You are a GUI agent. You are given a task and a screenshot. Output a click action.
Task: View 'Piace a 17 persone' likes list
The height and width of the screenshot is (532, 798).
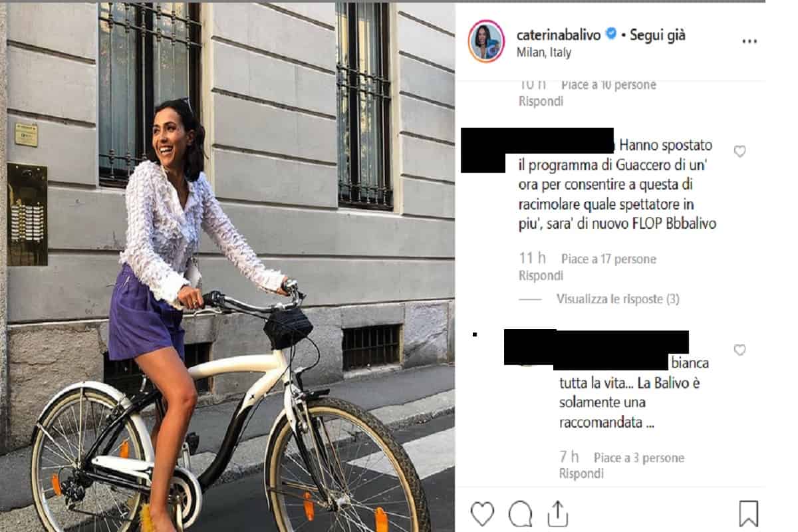coord(608,259)
